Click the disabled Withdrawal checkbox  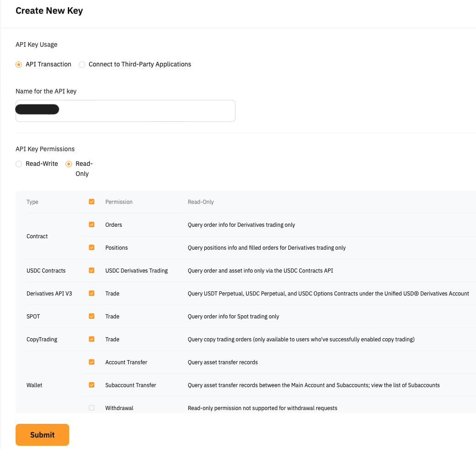(x=92, y=408)
